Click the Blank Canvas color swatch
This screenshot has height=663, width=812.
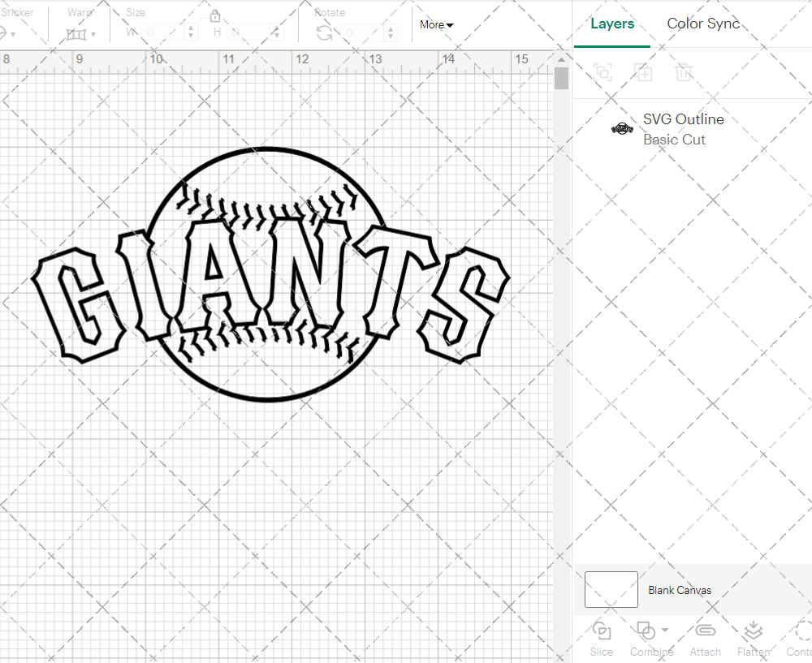pos(611,590)
